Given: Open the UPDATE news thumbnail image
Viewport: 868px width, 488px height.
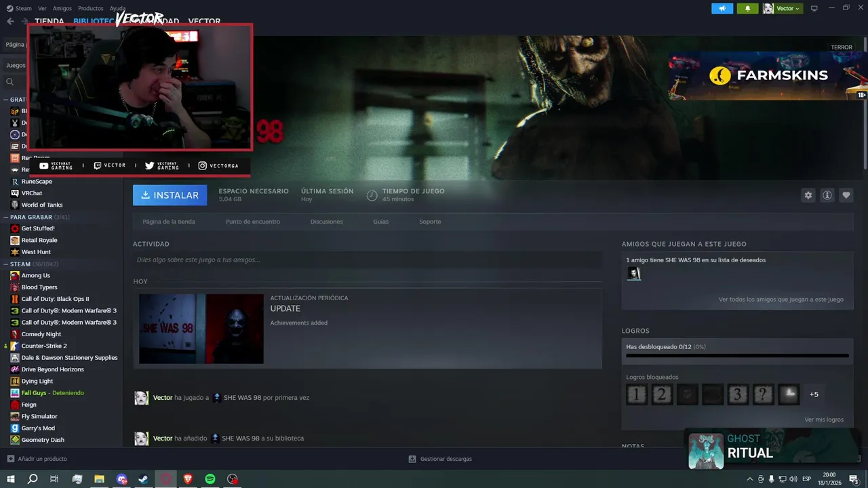Looking at the screenshot, I should [x=201, y=329].
